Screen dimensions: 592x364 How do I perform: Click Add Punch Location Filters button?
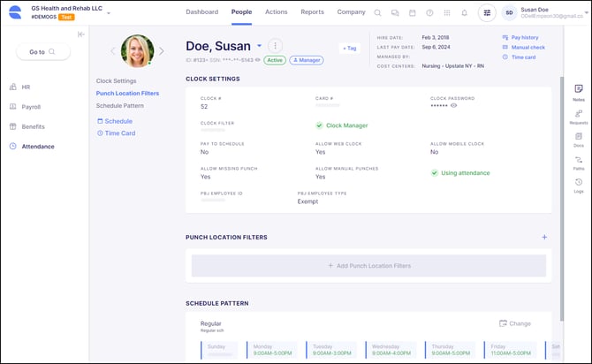(368, 266)
